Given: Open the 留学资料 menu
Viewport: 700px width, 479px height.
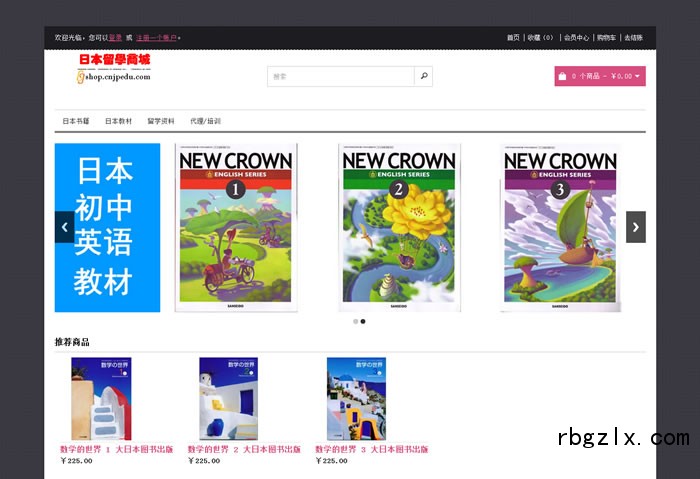Looking at the screenshot, I should point(161,121).
